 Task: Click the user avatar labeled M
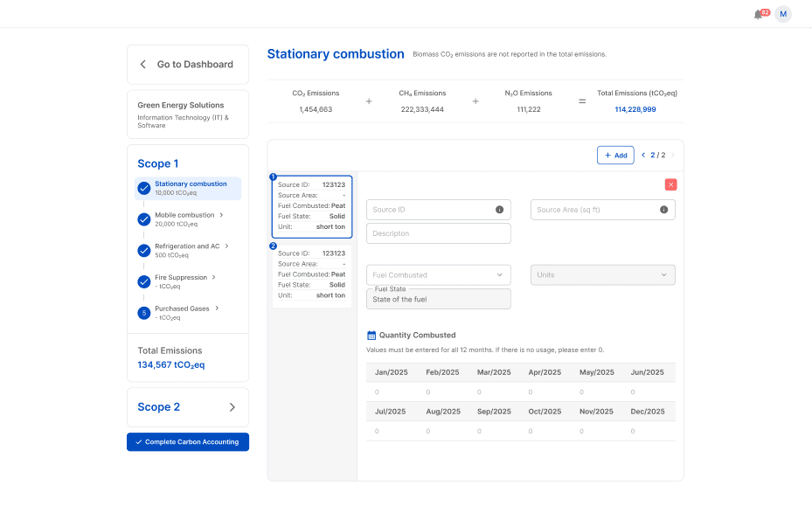[x=782, y=14]
